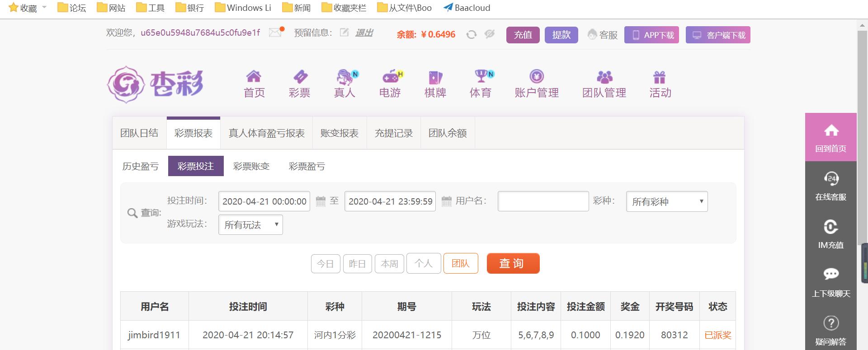The width and height of the screenshot is (868, 350).
Task: Switch to 充提记录 tab
Action: click(x=394, y=133)
